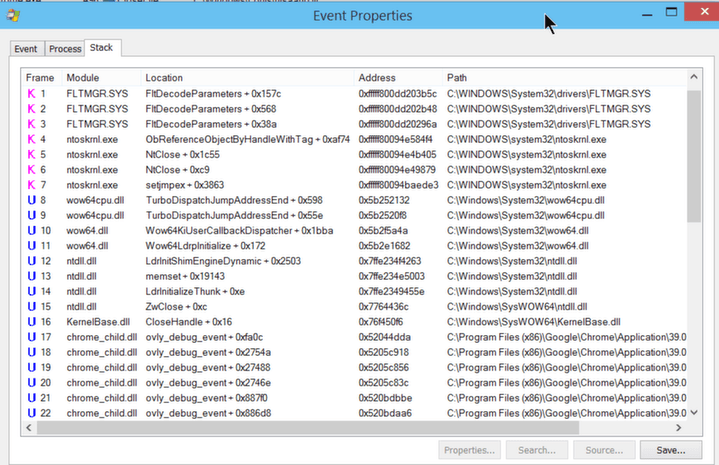This screenshot has height=465, width=719.
Task: Click the Event Properties title bar app icon
Action: click(11, 15)
